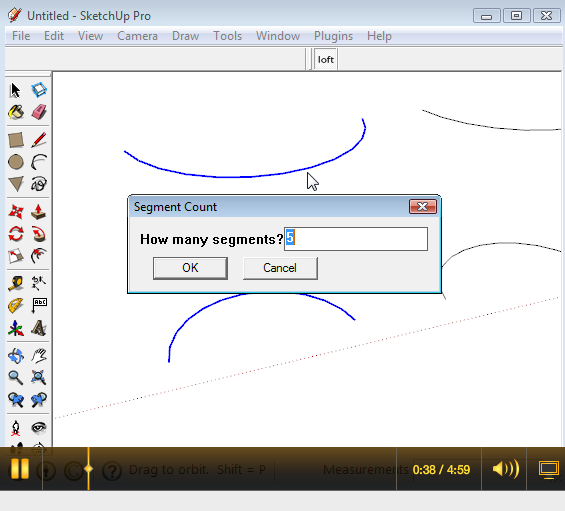Choose the Zoom magnifier tool

16,378
